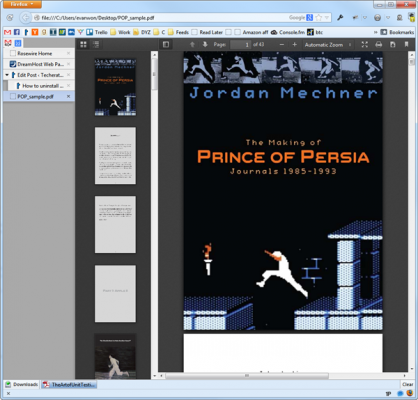The height and width of the screenshot is (400, 418).
Task: Show document outline view in PDF sidebar
Action: 96,44
